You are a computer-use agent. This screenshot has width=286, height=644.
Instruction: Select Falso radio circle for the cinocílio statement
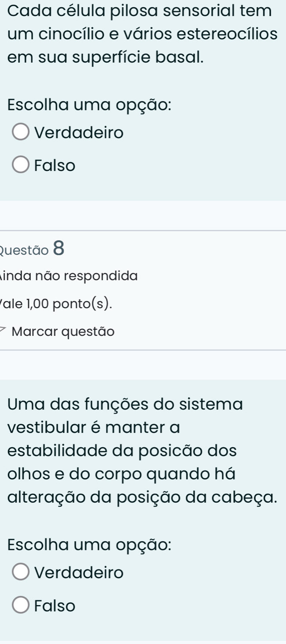click(21, 166)
